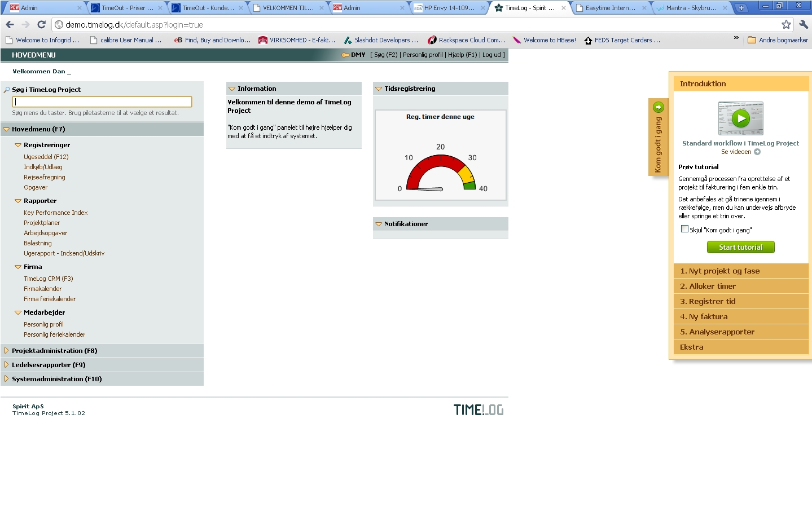
Task: Open calibre User Manual bookmark
Action: click(x=125, y=40)
